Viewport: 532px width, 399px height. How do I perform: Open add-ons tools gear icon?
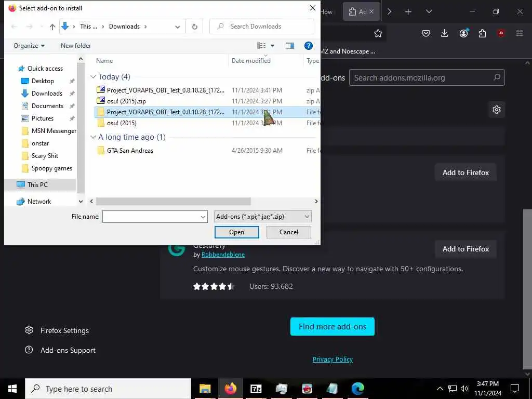[496, 110]
